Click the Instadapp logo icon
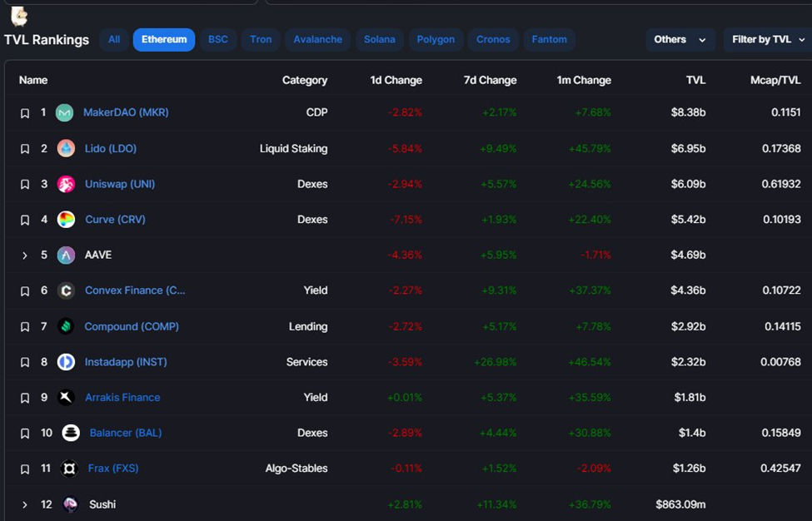Image resolution: width=812 pixels, height=521 pixels. click(x=66, y=362)
